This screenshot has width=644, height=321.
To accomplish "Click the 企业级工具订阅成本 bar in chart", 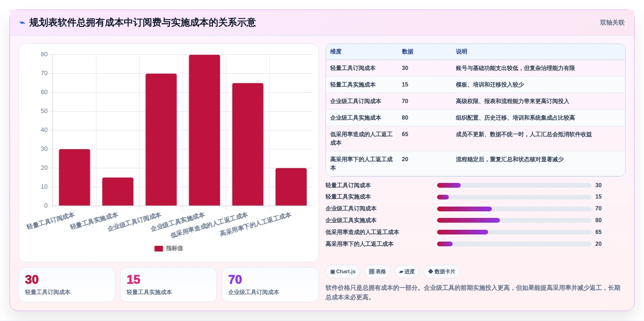I will point(161,139).
